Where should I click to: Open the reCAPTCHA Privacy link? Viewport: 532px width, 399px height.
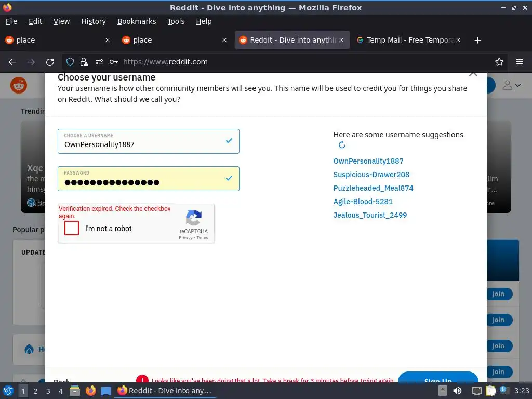185,238
